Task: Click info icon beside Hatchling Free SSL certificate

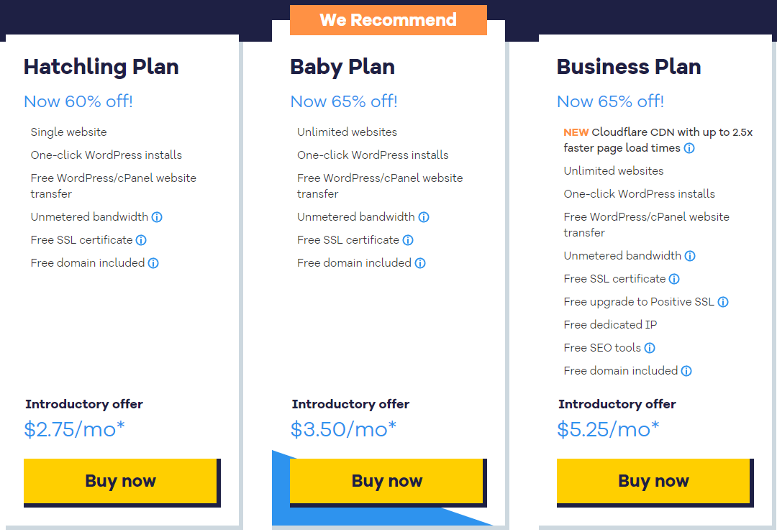Action: click(141, 240)
